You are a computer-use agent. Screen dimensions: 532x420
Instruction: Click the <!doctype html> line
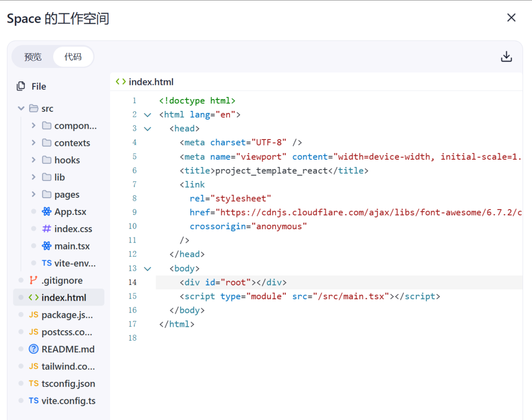pos(197,101)
